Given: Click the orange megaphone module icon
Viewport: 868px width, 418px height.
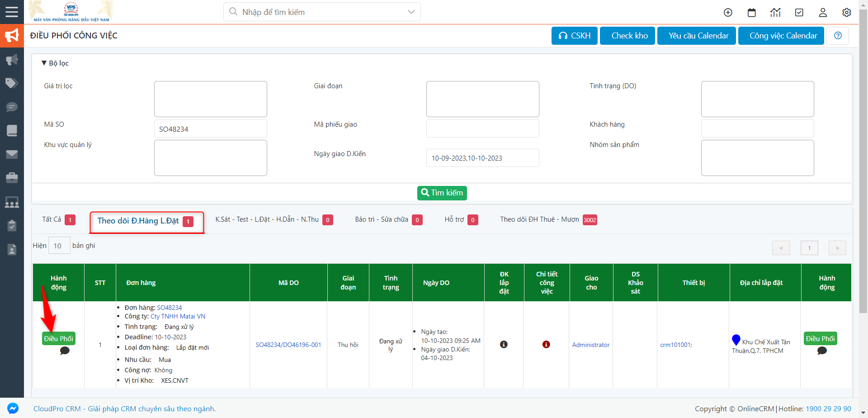Looking at the screenshot, I should pyautogui.click(x=12, y=36).
